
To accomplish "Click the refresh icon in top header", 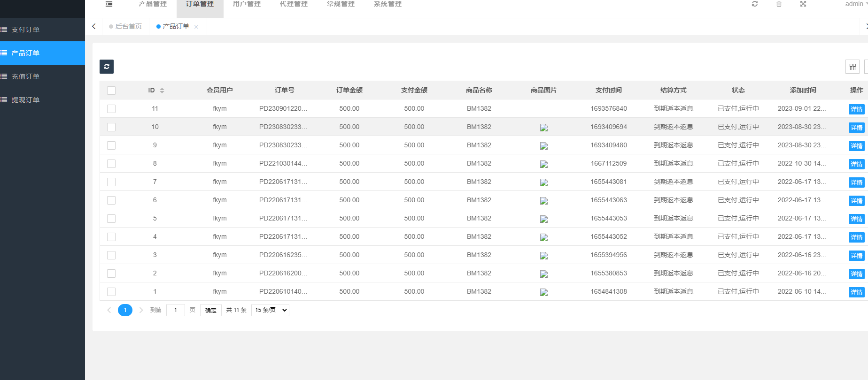I will (x=755, y=4).
